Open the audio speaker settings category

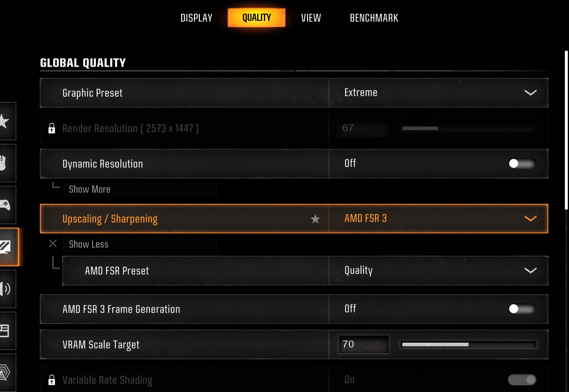[5, 289]
